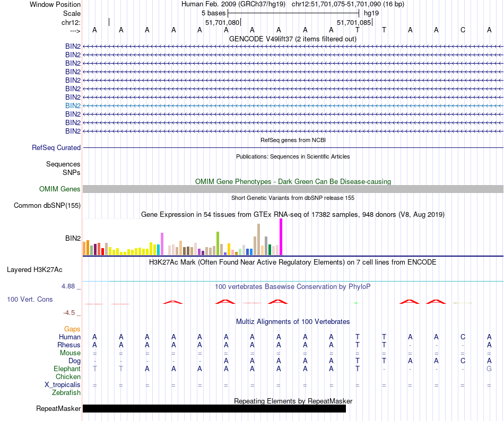Click the 100 Vert. Cons track label

click(30, 299)
